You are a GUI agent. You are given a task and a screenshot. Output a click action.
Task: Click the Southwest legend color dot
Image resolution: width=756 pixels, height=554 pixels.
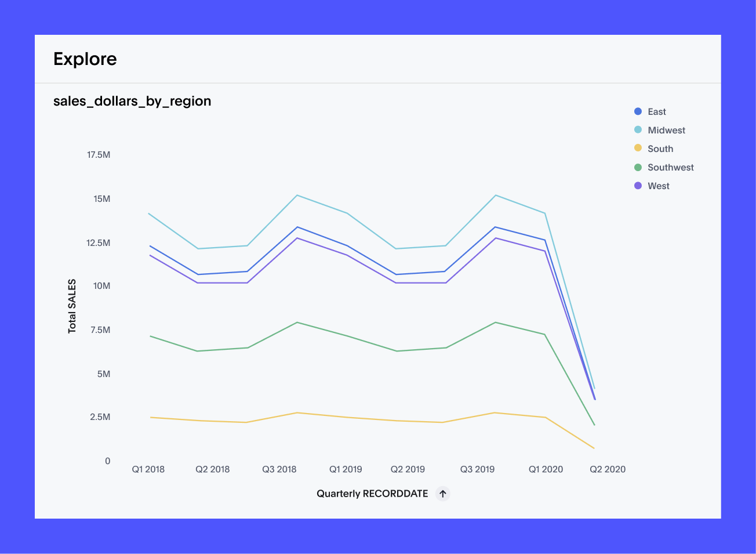click(638, 167)
